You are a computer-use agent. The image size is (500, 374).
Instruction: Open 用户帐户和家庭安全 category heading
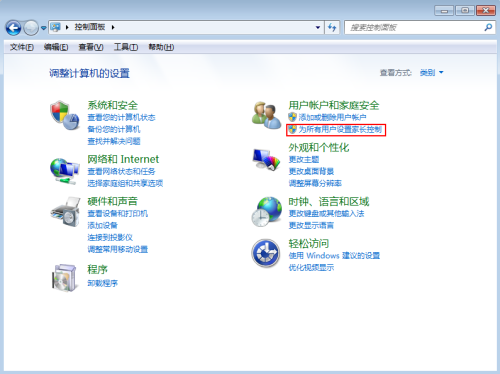tap(334, 105)
